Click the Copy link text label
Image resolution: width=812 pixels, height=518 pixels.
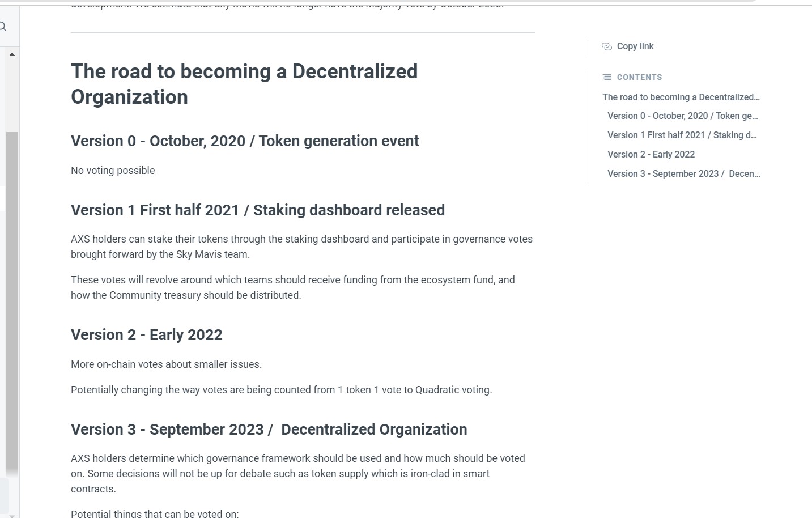tap(635, 46)
